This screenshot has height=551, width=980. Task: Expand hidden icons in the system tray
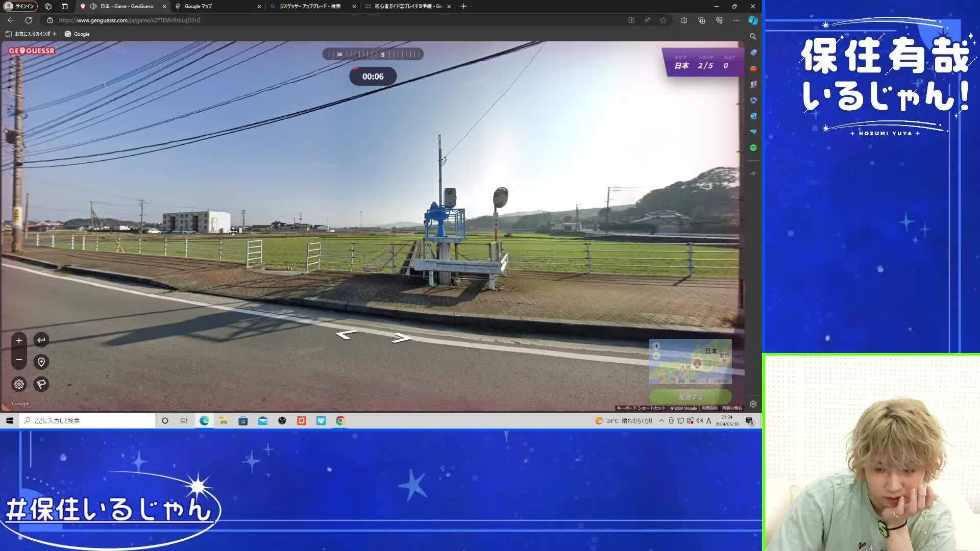(x=661, y=420)
